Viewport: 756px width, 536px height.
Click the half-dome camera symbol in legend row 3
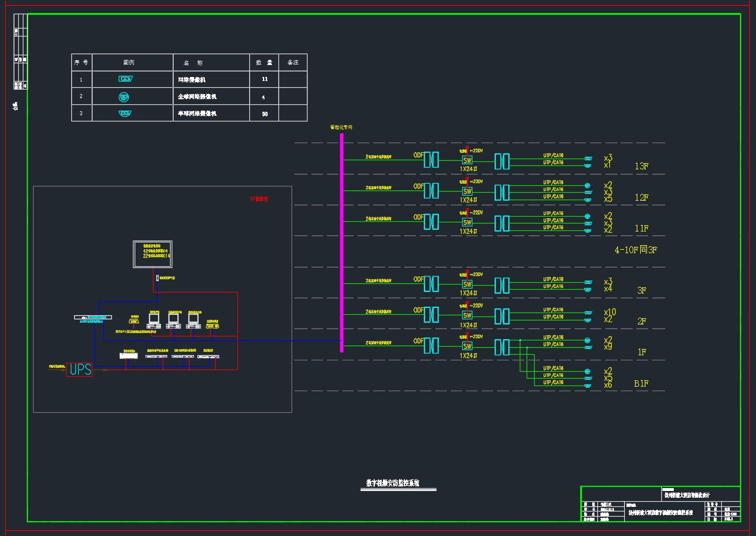pyautogui.click(x=125, y=113)
